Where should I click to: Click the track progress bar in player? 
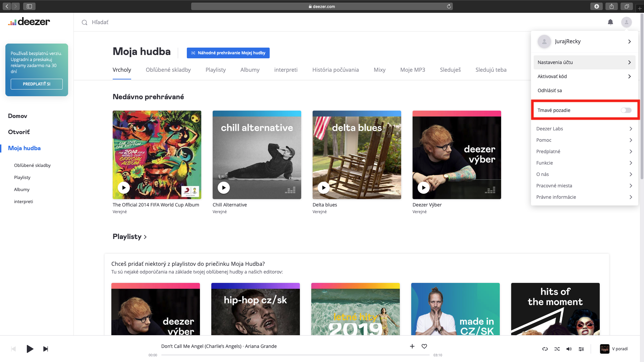tap(295, 355)
